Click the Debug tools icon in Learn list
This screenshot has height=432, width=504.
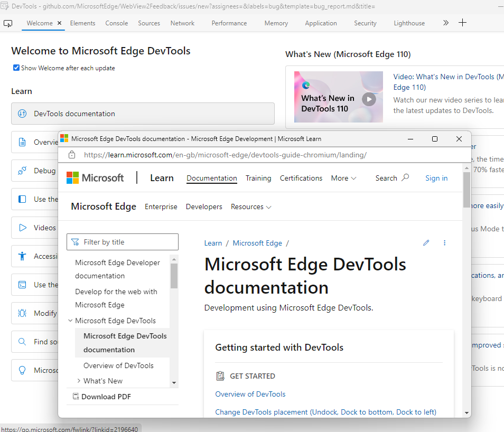click(x=22, y=171)
